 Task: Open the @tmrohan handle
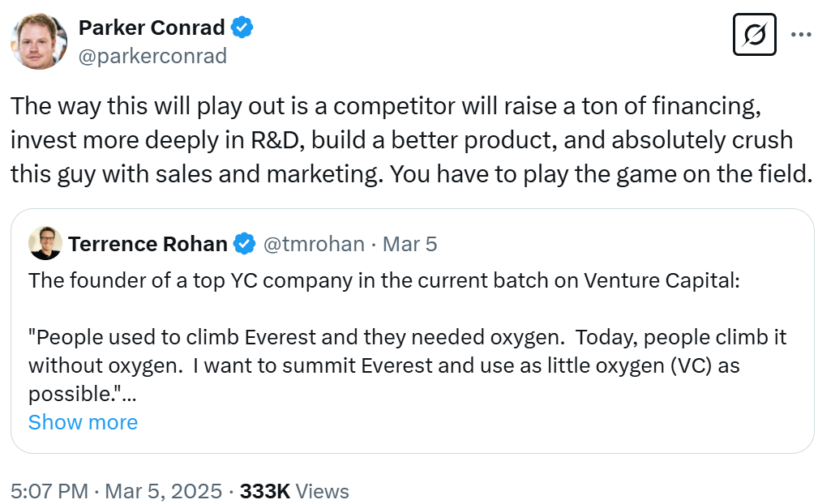312,243
